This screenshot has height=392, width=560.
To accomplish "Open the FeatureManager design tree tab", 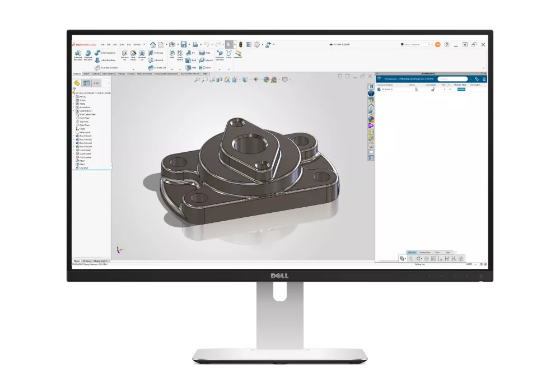I will 77,83.
